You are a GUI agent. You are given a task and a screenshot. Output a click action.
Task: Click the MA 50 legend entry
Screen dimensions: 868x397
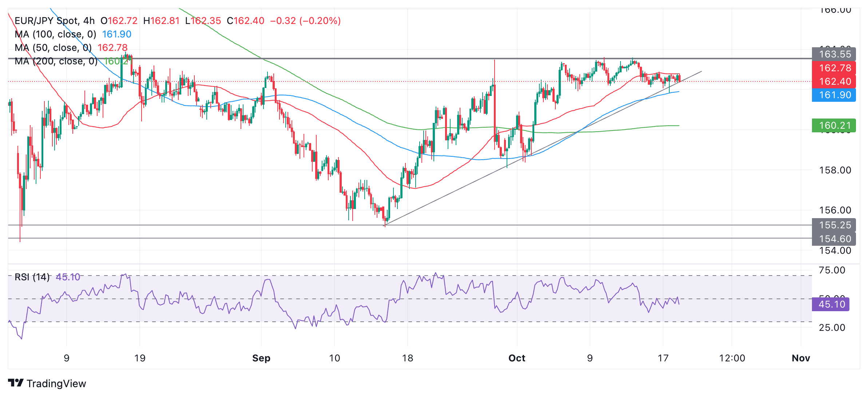[x=53, y=48]
